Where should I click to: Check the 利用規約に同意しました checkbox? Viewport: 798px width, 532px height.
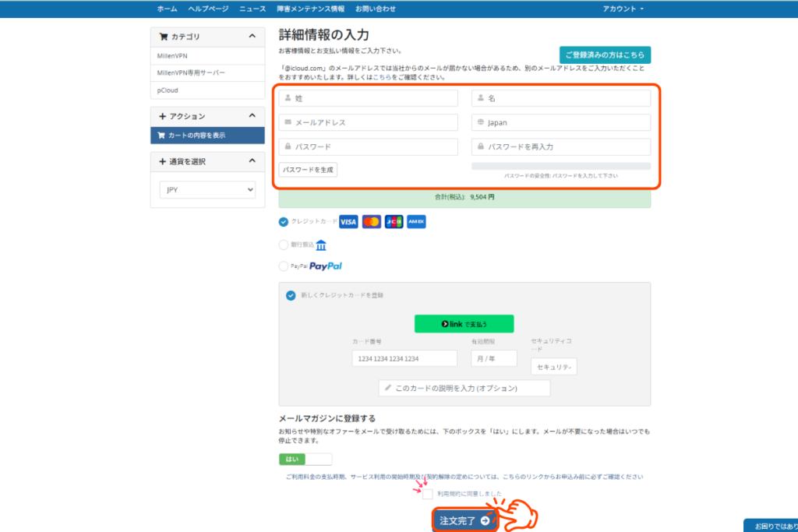[428, 494]
